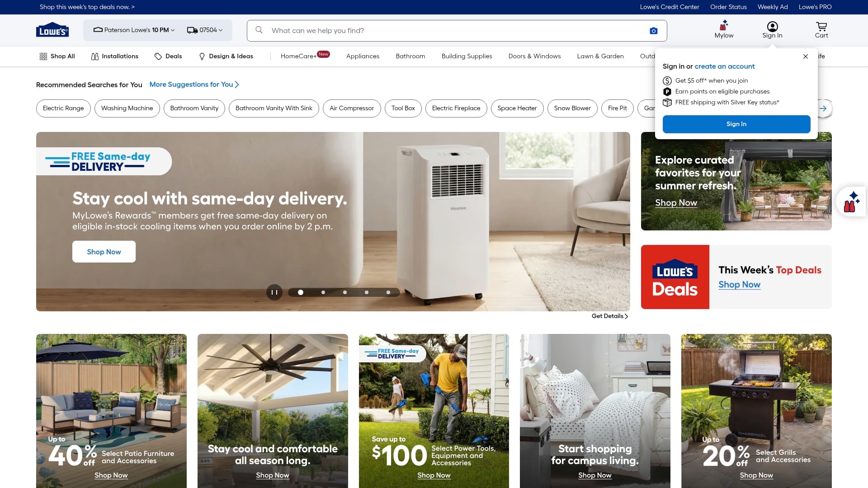
Task: Open Design & Ideas menu
Action: coord(226,56)
